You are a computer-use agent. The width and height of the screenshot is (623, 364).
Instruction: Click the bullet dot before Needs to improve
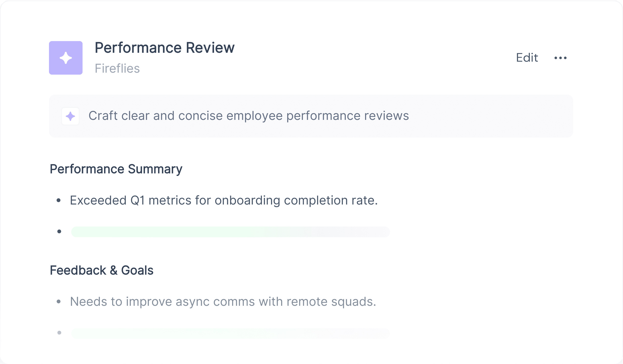point(59,302)
